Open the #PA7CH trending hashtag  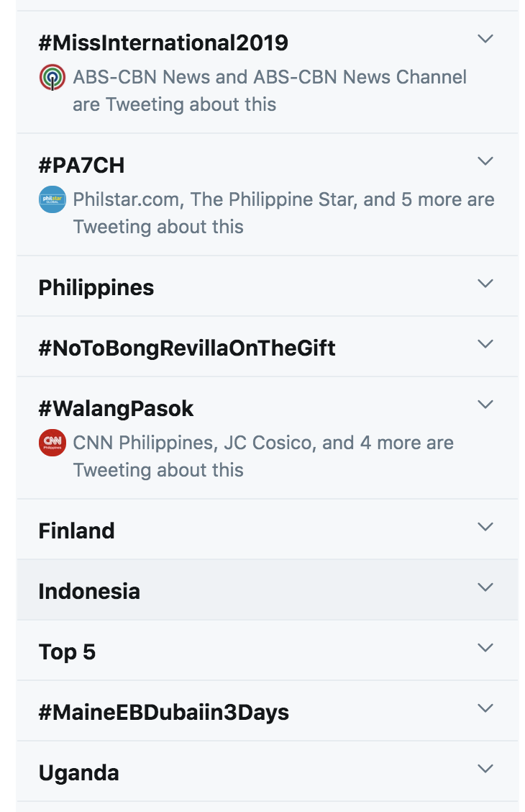(x=82, y=166)
